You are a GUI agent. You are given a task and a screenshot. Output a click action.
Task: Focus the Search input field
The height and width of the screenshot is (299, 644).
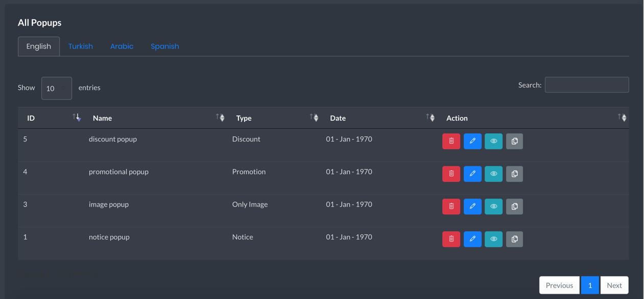click(587, 85)
